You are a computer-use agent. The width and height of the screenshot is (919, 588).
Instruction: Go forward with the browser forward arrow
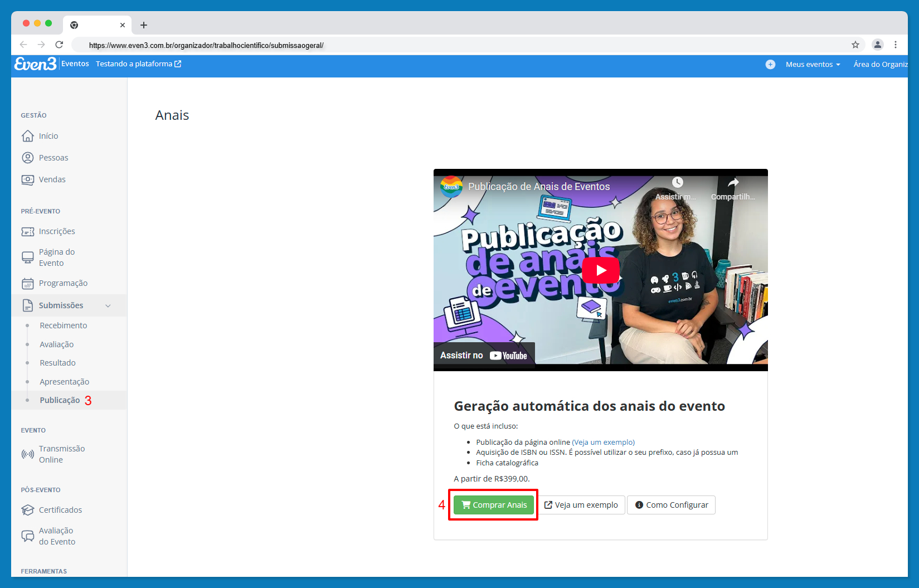click(x=41, y=45)
